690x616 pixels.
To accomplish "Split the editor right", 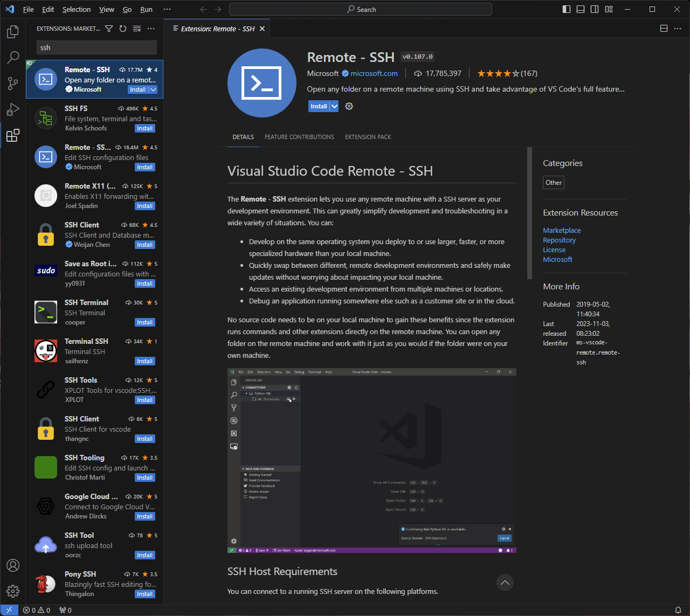I will (664, 29).
